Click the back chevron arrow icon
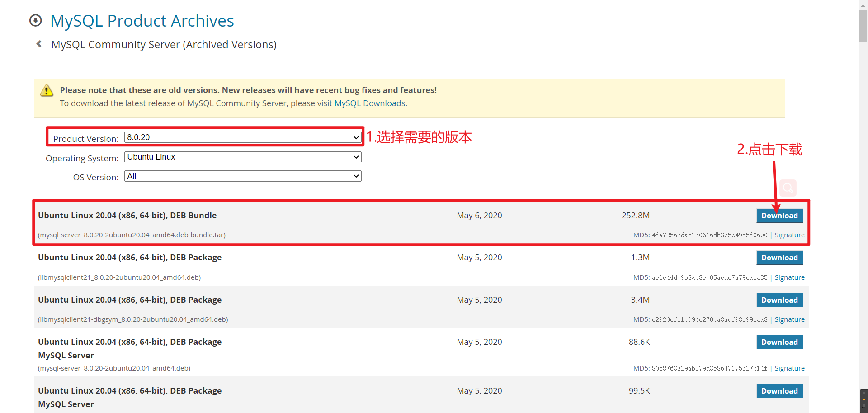Viewport: 868px width, 413px height. tap(38, 44)
